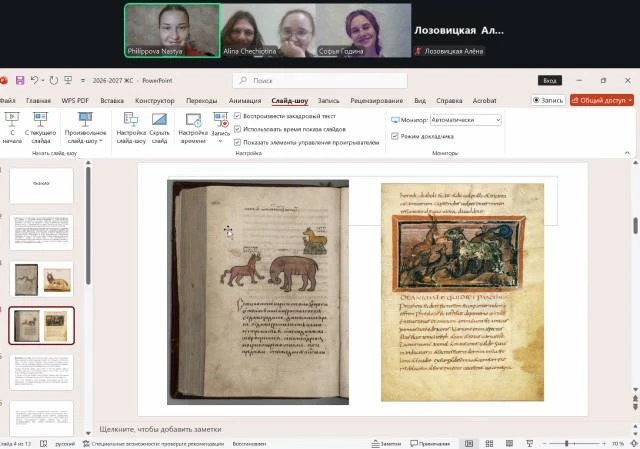Select Philippova Nastya video tile
This screenshot has height=449, width=640.
[x=172, y=31]
